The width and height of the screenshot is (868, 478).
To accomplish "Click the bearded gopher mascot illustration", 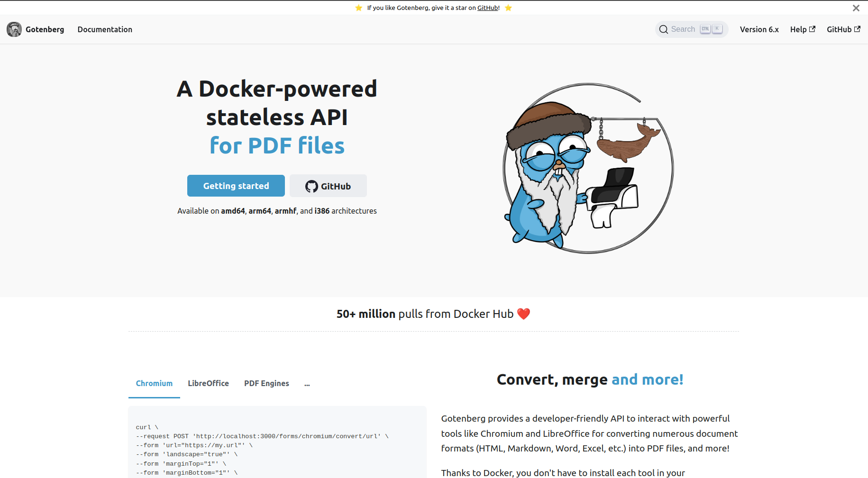I will click(588, 169).
